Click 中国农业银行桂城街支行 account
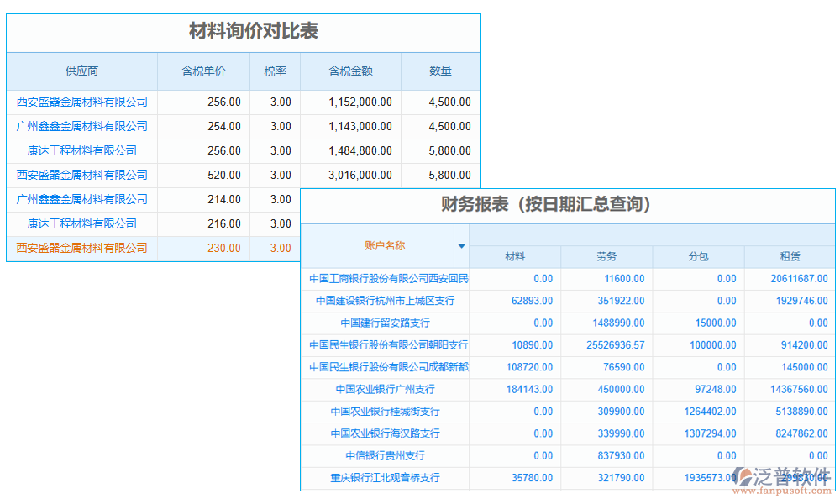Viewport: 840px width, 504px height. coord(384,411)
